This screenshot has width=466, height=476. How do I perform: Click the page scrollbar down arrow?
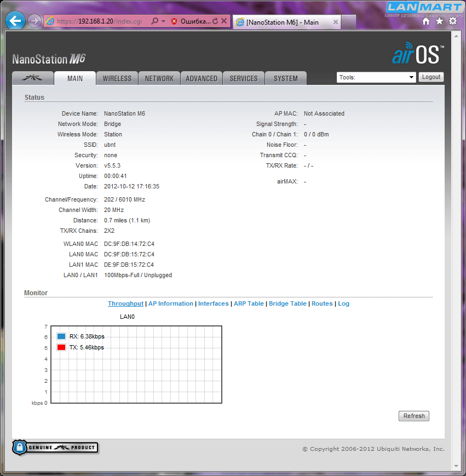point(456,466)
